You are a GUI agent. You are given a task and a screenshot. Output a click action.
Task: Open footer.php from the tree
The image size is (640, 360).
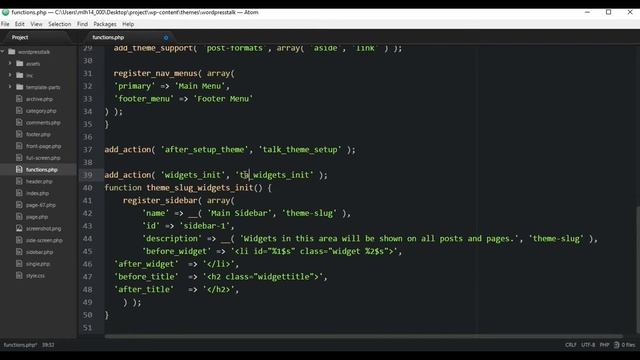tap(38, 134)
